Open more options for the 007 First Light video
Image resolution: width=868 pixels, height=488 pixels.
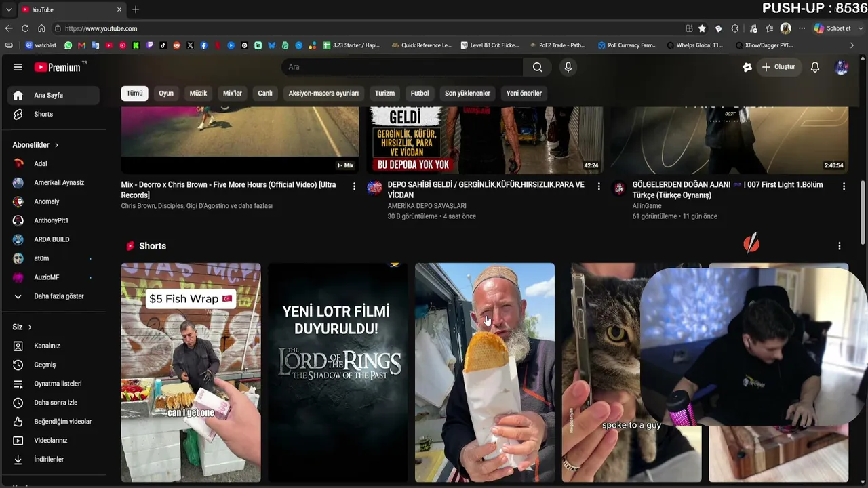point(844,186)
